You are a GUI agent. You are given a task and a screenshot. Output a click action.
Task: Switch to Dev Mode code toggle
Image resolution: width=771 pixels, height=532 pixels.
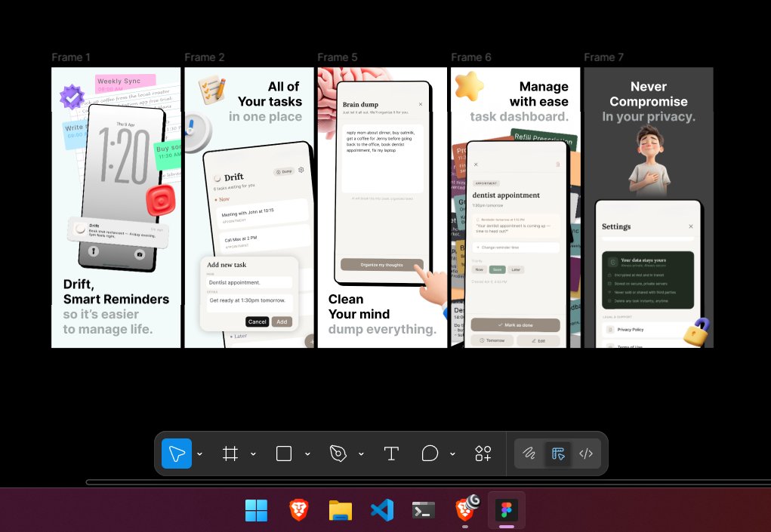(586, 454)
